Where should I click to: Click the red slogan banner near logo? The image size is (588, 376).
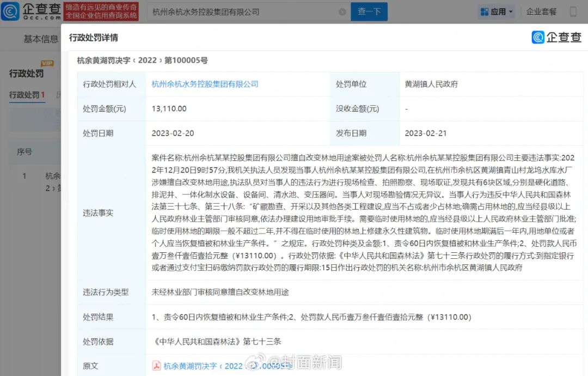(x=101, y=11)
